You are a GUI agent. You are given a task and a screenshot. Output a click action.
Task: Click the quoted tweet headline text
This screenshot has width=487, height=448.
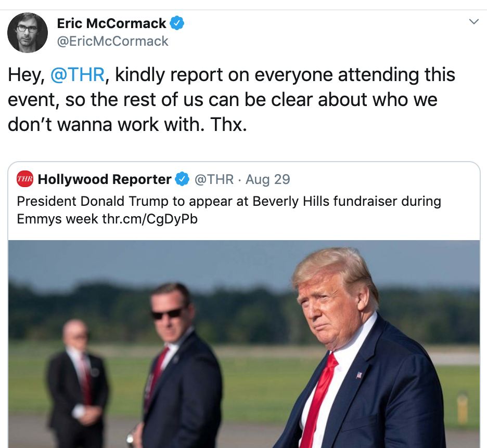(x=229, y=210)
